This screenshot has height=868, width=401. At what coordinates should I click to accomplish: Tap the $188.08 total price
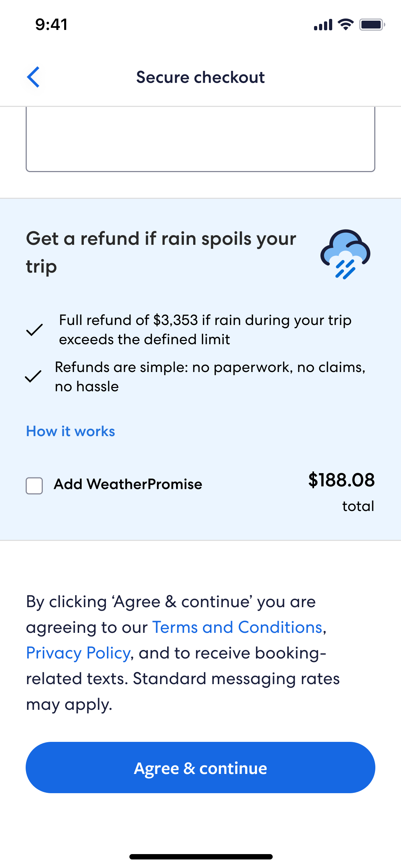click(341, 480)
